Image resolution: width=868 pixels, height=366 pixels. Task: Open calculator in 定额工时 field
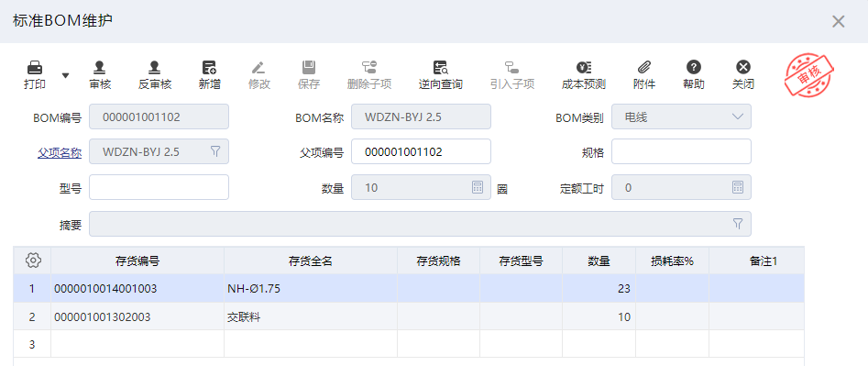pos(737,187)
